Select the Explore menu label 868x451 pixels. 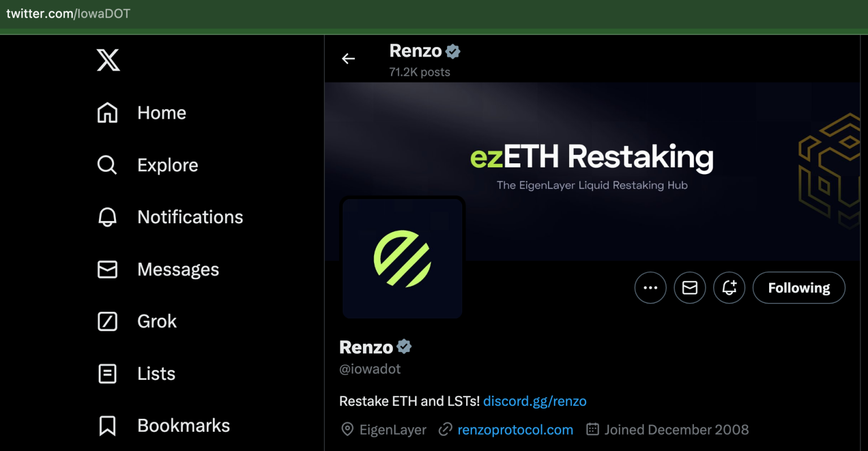click(167, 165)
